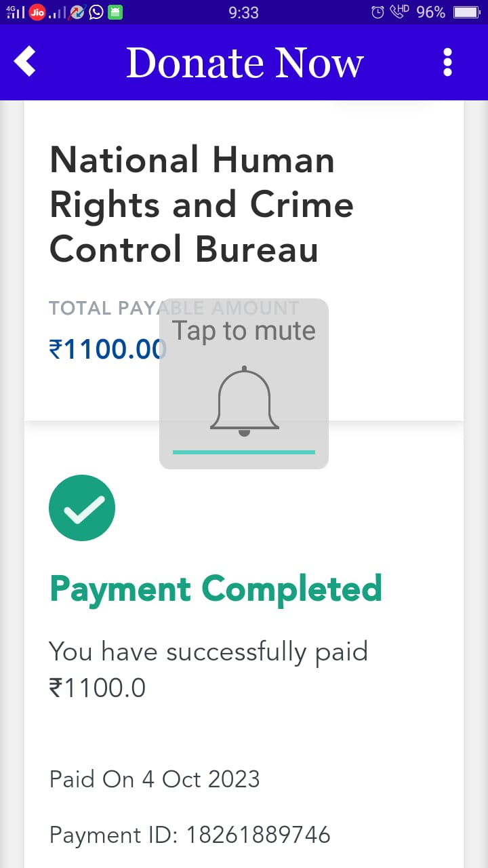Tap the WhatsApp notification icon
The width and height of the screenshot is (488, 868).
[x=96, y=12]
